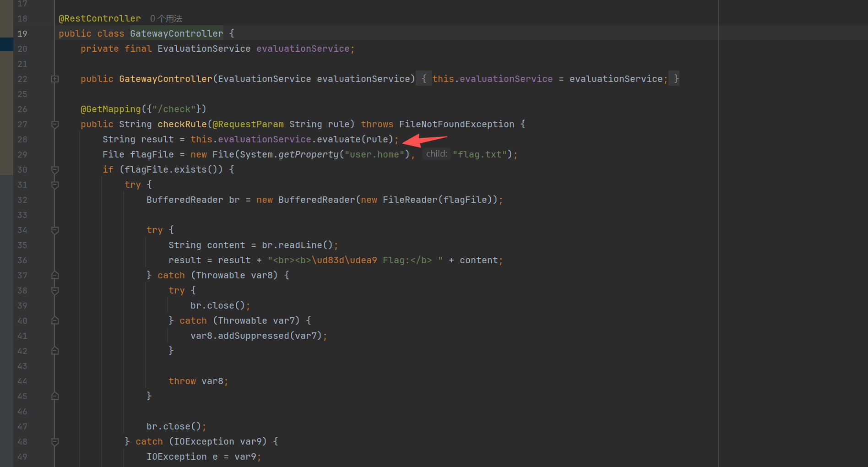This screenshot has width=868, height=467.
Task: Click line number 28 in the gutter
Action: (22, 140)
